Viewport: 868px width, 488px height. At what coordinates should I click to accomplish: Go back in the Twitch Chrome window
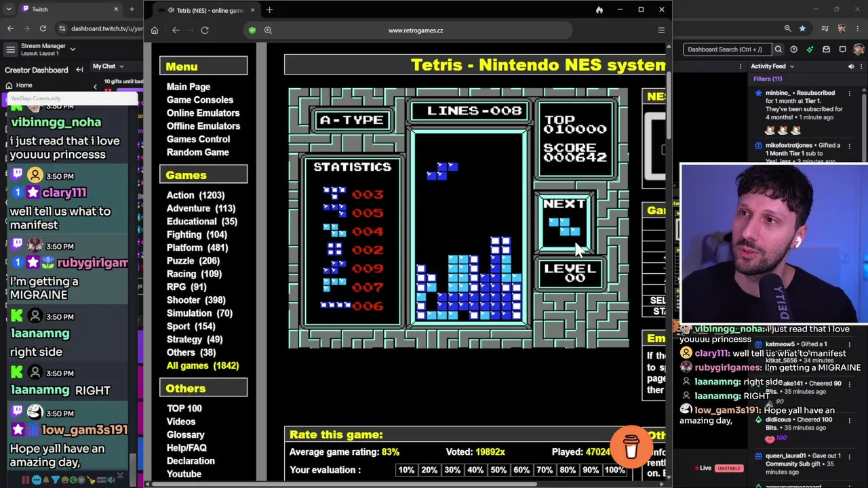tap(10, 28)
